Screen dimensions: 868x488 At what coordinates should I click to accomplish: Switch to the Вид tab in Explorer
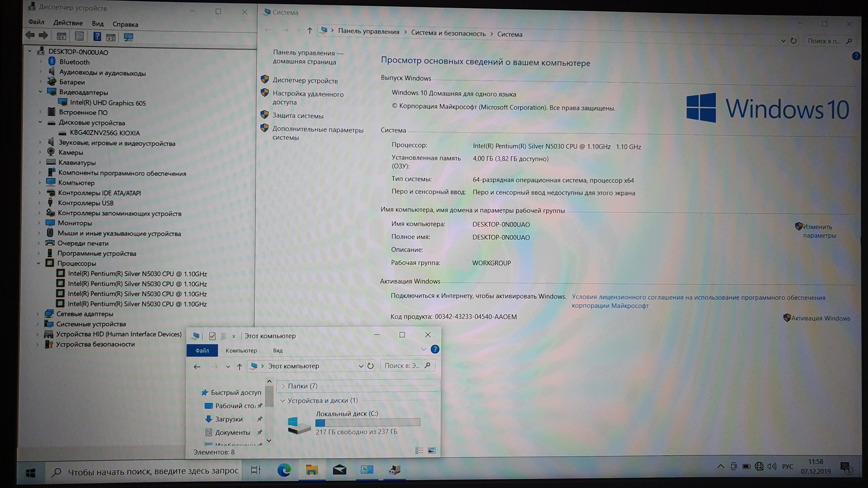click(x=278, y=351)
